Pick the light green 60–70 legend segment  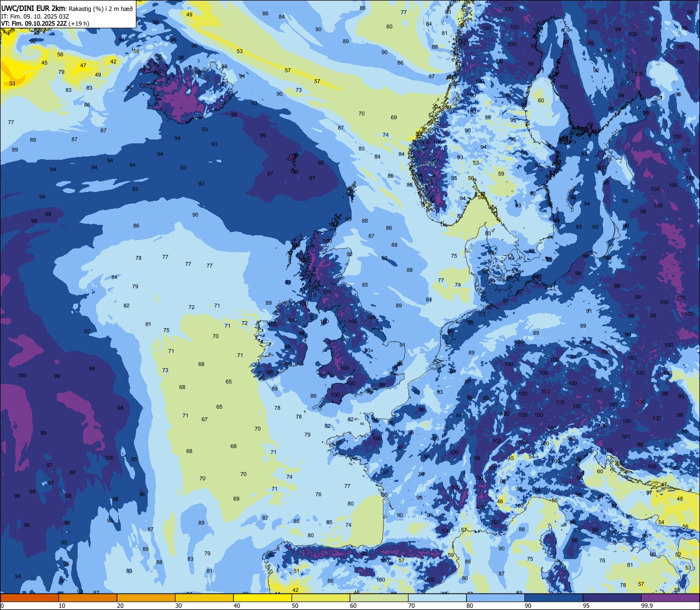379,597
